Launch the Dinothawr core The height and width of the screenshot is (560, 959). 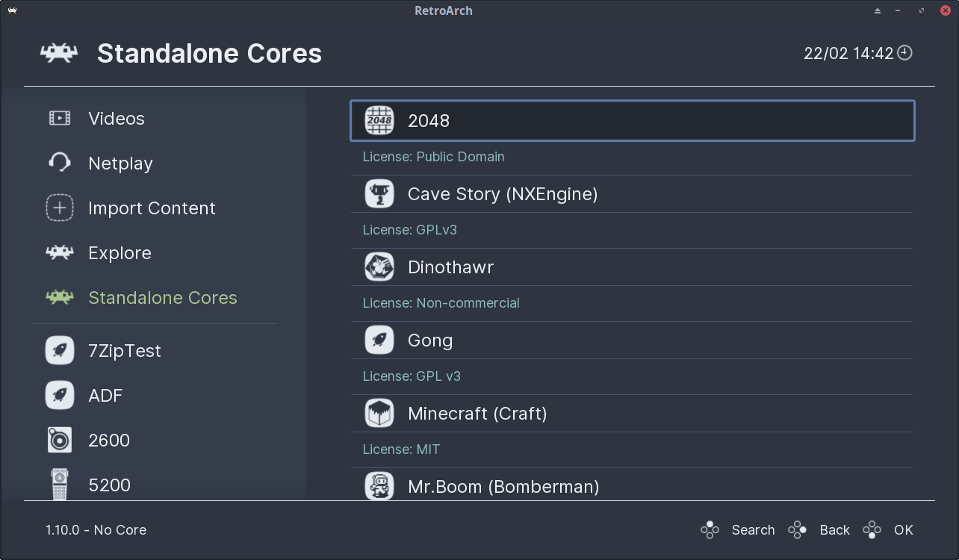[632, 267]
